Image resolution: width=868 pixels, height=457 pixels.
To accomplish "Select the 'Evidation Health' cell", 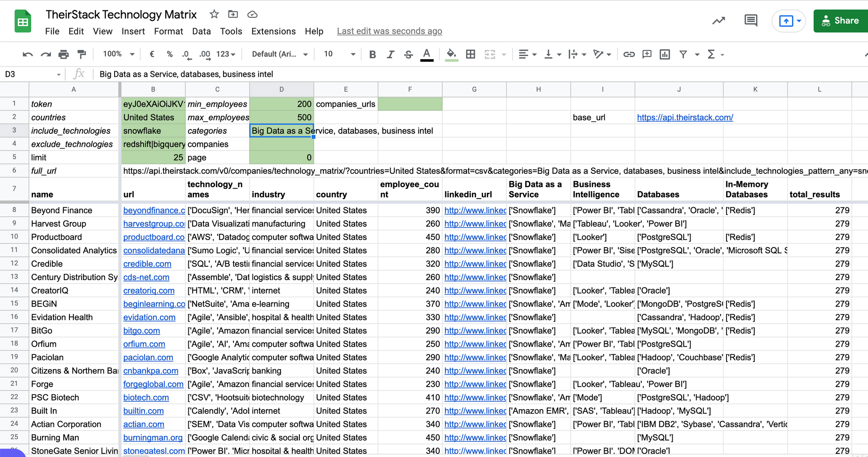I will [74, 317].
